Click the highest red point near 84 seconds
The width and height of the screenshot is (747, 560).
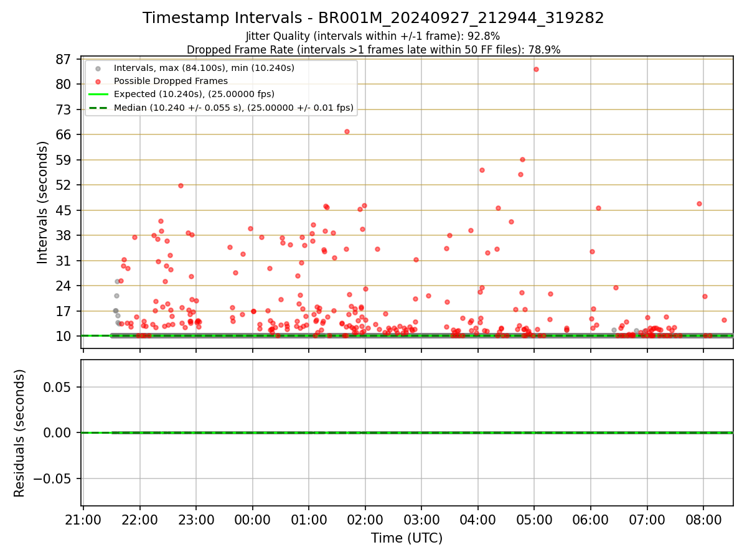[x=536, y=69]
